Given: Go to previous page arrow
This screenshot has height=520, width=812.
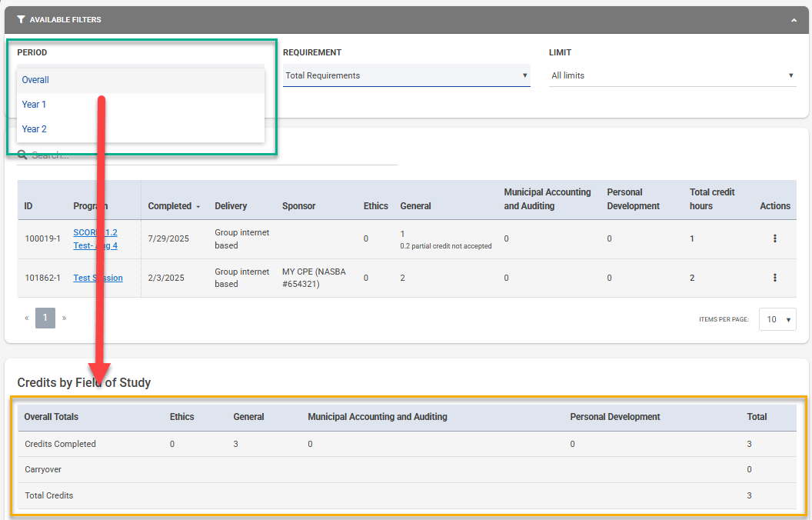Looking at the screenshot, I should [x=27, y=318].
